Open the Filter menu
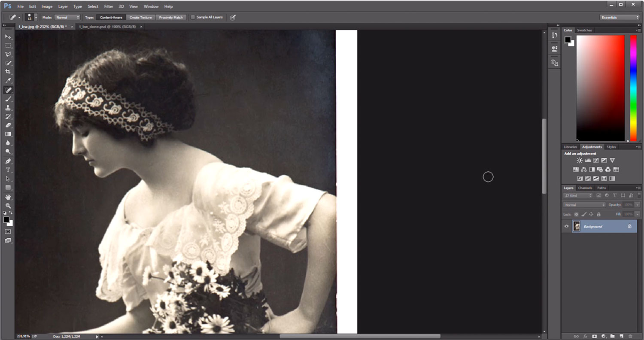The image size is (644, 340). [x=109, y=6]
